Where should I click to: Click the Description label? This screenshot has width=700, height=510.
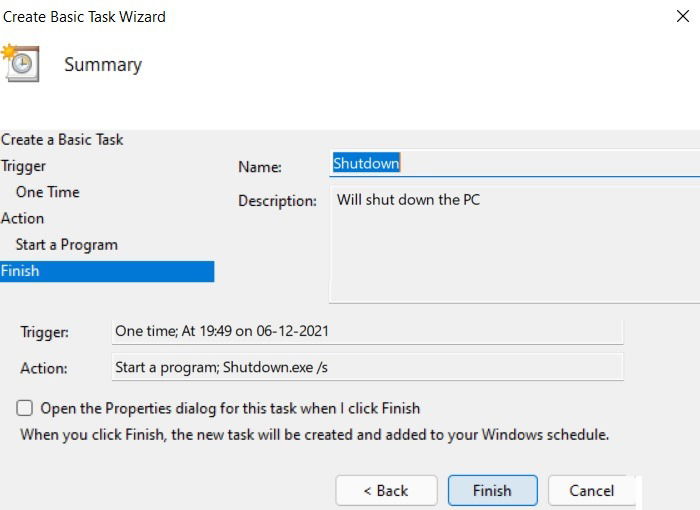[277, 201]
